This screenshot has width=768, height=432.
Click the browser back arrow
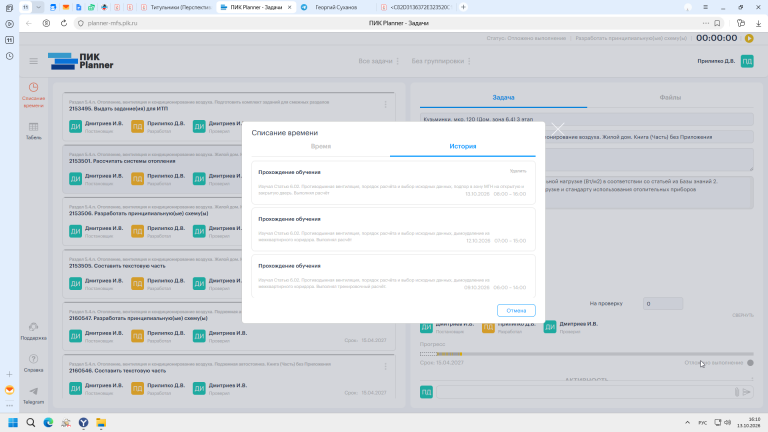pyautogui.click(x=29, y=23)
